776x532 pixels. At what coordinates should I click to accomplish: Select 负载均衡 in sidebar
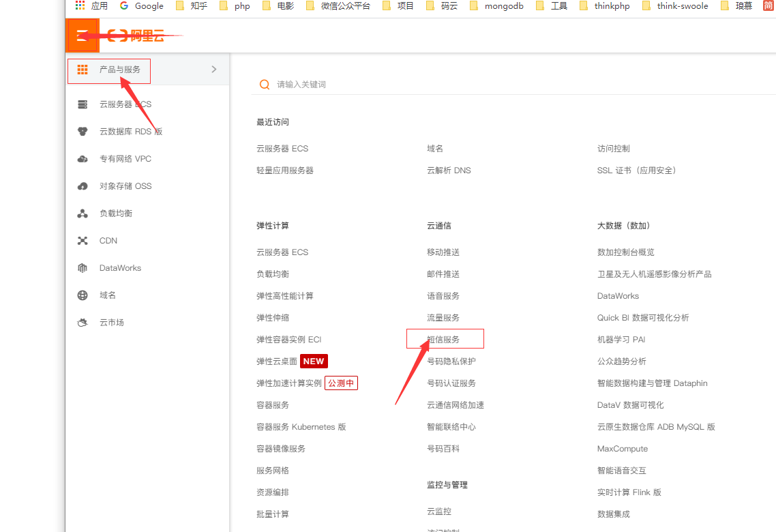[116, 213]
